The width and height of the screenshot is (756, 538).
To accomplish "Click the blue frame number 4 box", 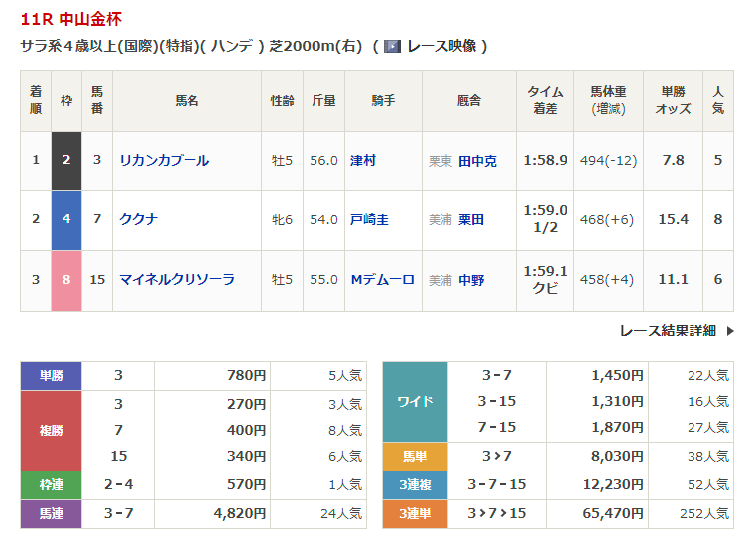I will [66, 219].
